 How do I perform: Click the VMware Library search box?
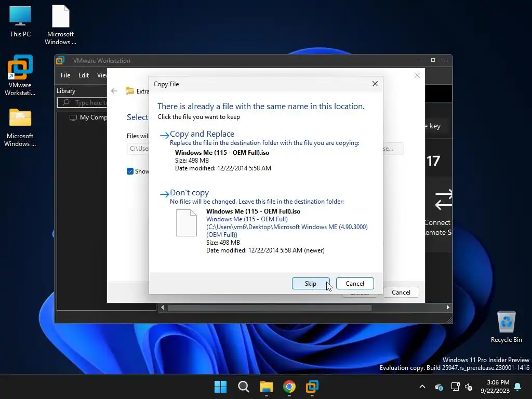[82, 102]
